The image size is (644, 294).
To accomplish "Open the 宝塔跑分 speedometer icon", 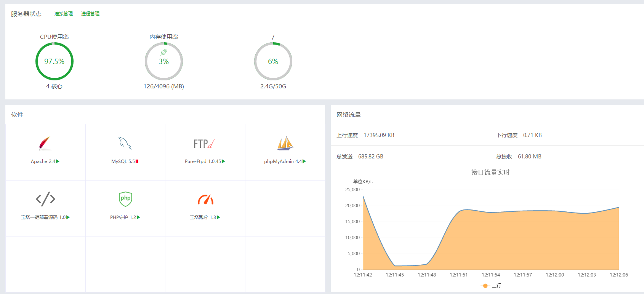I will coord(205,199).
